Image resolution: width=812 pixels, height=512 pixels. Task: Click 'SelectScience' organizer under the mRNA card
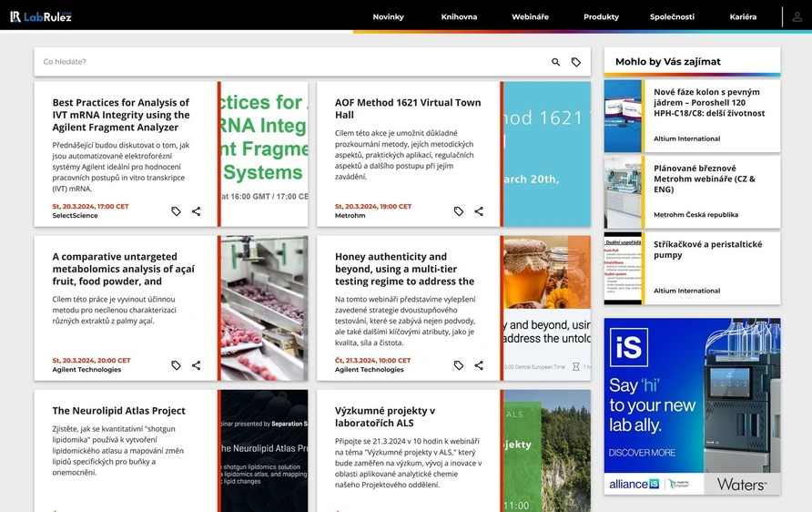coord(75,216)
